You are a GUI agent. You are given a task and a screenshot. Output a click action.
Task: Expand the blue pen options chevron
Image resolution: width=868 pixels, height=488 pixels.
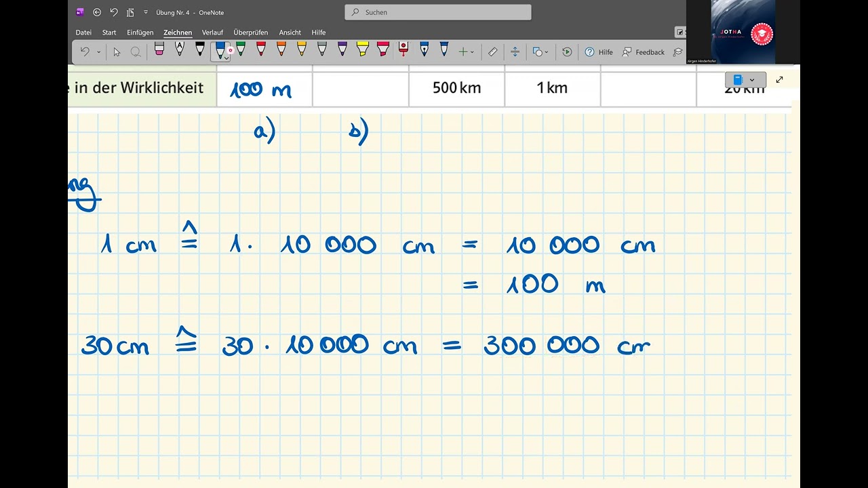pyautogui.click(x=226, y=58)
